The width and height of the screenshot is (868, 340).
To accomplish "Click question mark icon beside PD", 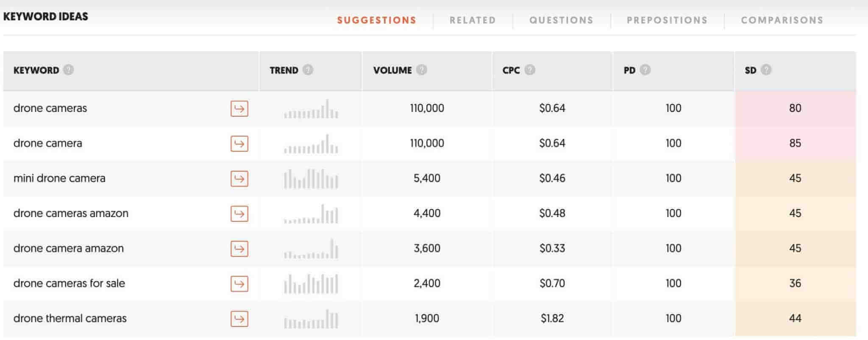I will (x=645, y=70).
